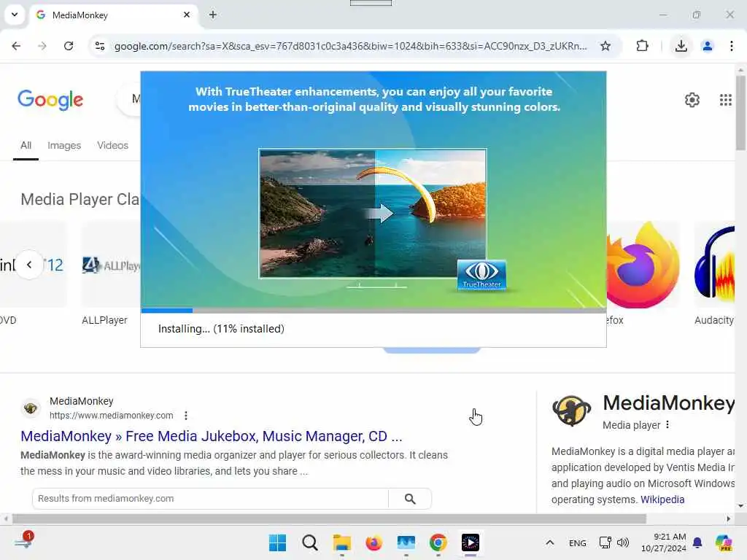Open Chrome from the taskbar
The image size is (747, 560).
438,542
